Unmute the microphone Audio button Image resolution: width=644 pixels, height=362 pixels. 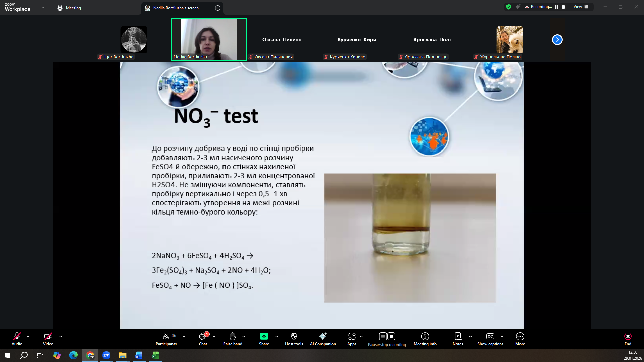coord(17,339)
